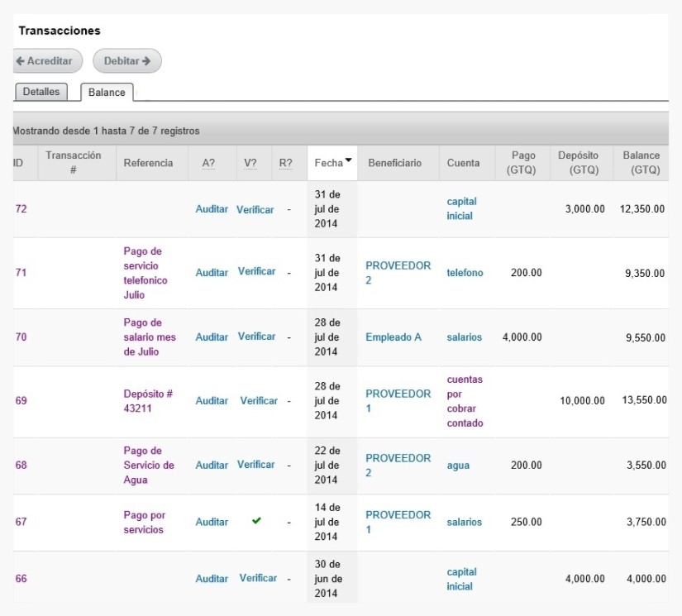Click the green verified checkmark on row 67
This screenshot has height=616, width=682.
point(256,520)
